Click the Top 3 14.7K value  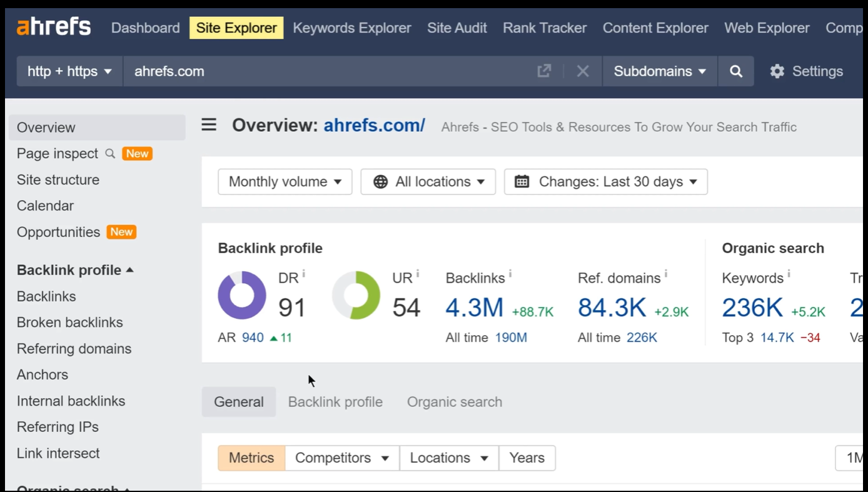[777, 338]
